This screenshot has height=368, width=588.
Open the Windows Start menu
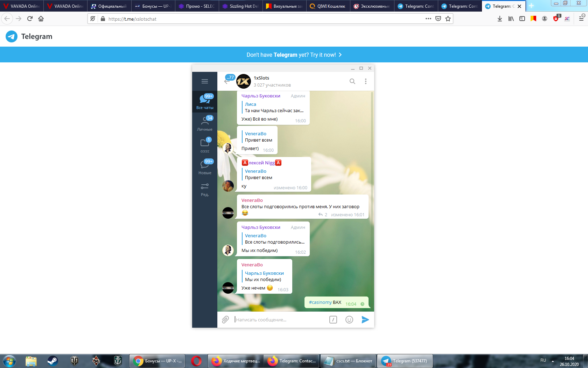(9, 361)
